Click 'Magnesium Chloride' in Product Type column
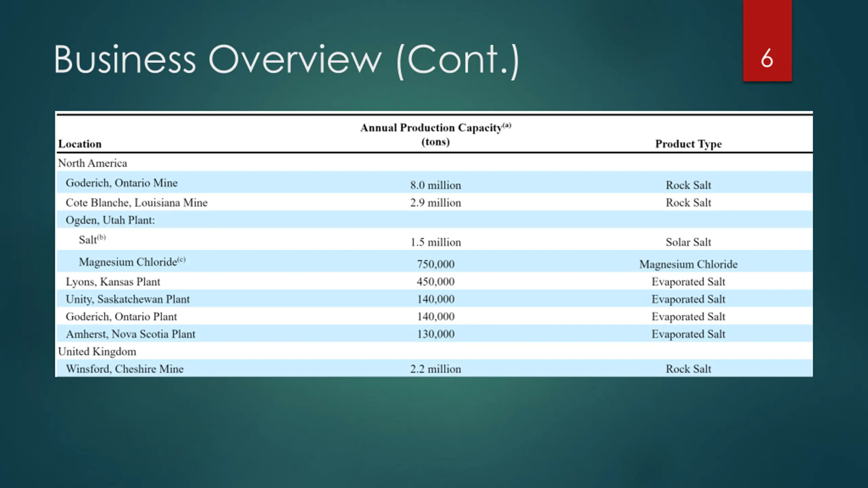This screenshot has height=488, width=868. pos(688,264)
